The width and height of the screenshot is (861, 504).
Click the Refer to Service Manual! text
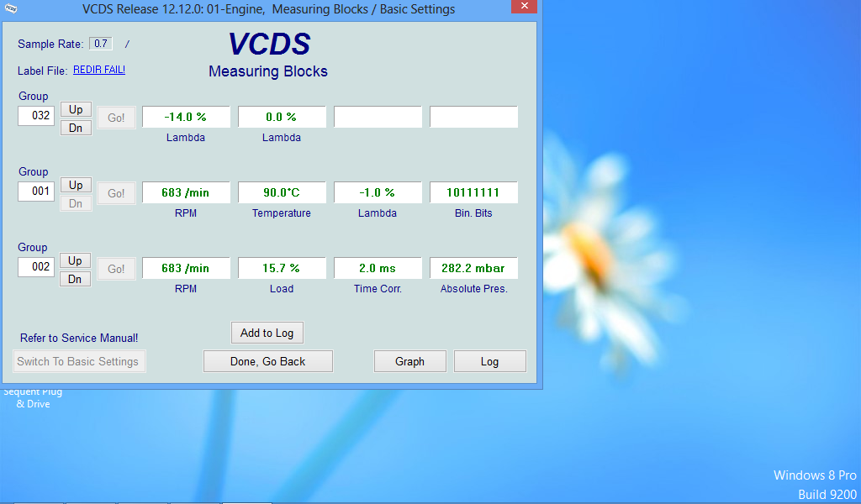[x=79, y=338]
